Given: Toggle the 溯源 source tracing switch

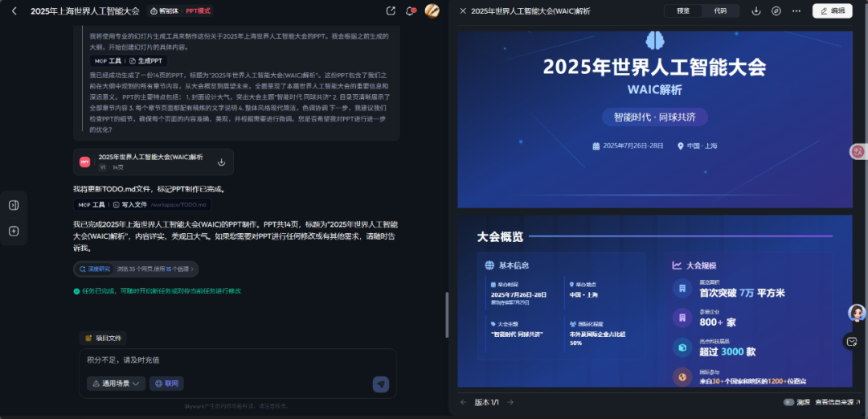Looking at the screenshot, I should (788, 402).
